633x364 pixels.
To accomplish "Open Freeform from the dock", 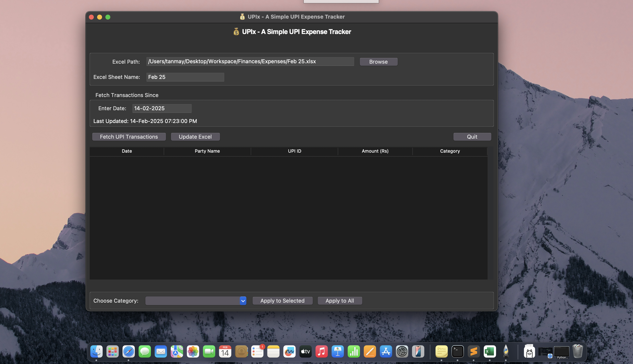I will point(289,352).
